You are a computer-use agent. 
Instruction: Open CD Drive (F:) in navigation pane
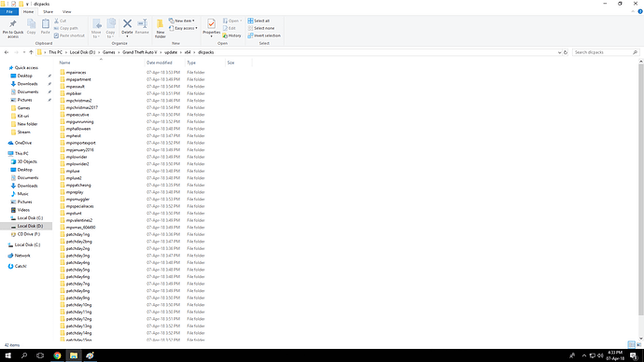(x=28, y=234)
